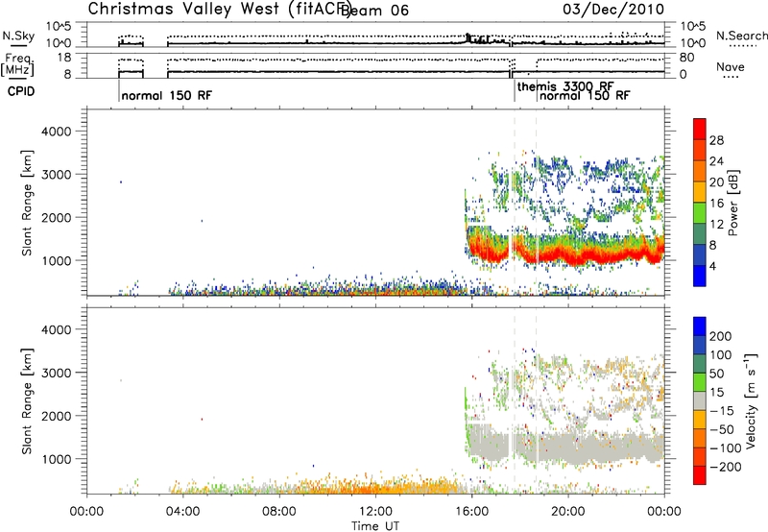Click the '08:00' time tick label
The height and width of the screenshot is (532, 768).
pyautogui.click(x=279, y=512)
